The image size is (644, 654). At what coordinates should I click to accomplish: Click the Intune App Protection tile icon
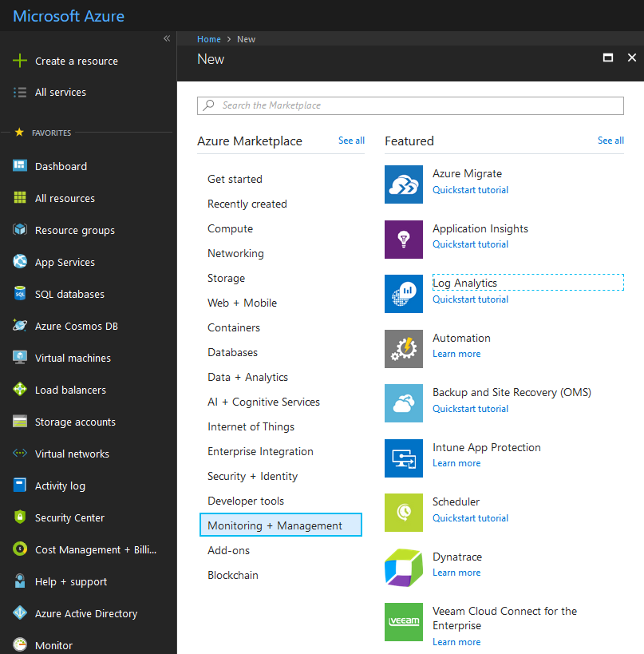(x=404, y=458)
